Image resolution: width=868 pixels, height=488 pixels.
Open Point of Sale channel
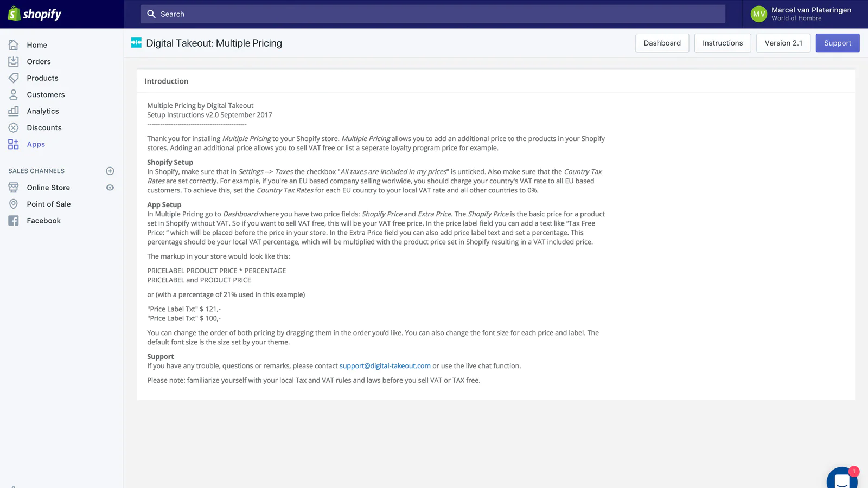[49, 204]
